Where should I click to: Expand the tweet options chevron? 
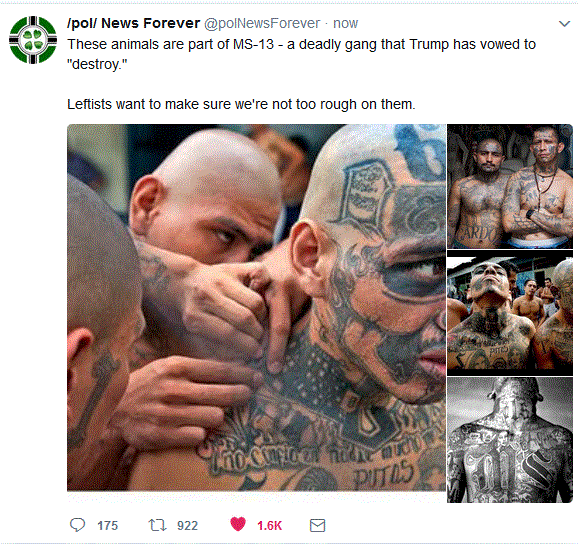[564, 24]
